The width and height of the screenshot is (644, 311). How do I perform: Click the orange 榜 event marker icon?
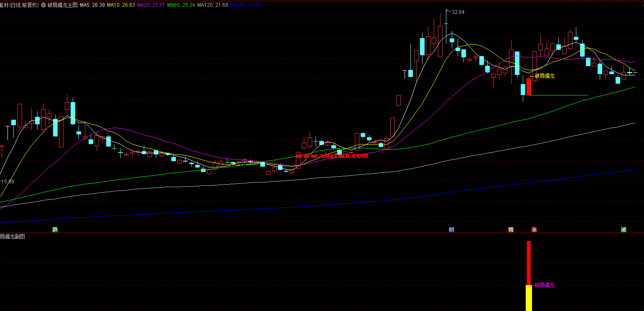pos(511,229)
